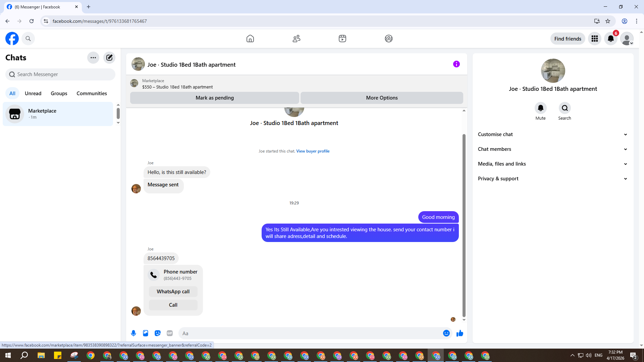Open the GIF picker icon
The width and height of the screenshot is (644, 362).
tap(170, 333)
